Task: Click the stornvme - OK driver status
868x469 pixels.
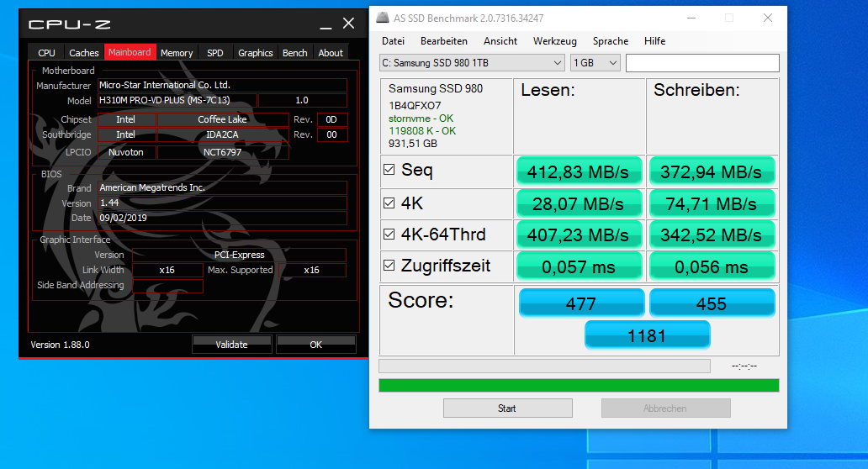Action: (x=421, y=119)
